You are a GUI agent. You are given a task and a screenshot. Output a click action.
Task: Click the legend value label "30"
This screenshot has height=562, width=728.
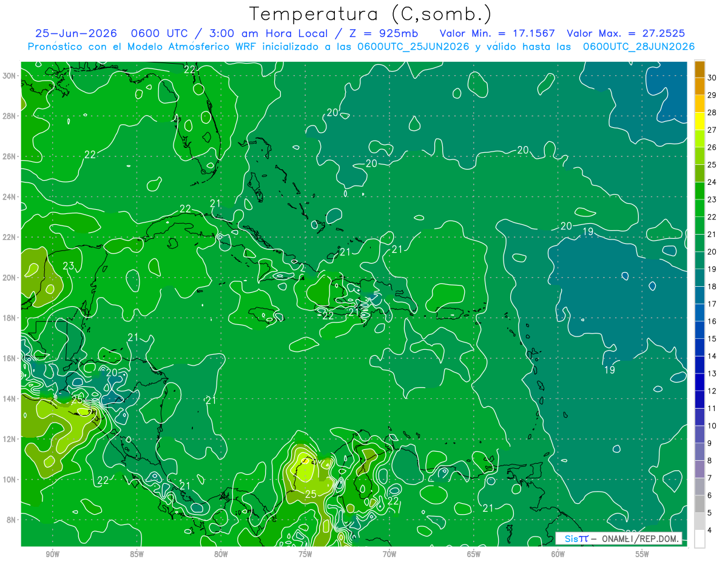(x=712, y=78)
